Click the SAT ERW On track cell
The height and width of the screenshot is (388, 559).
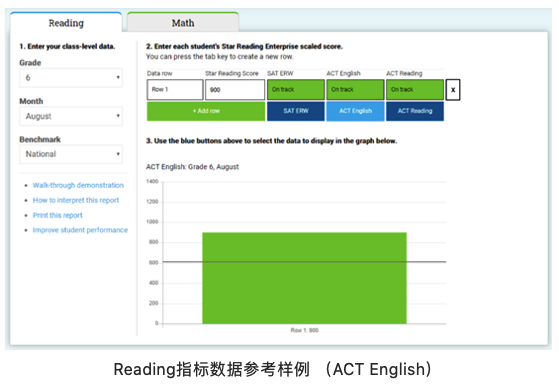(x=296, y=90)
